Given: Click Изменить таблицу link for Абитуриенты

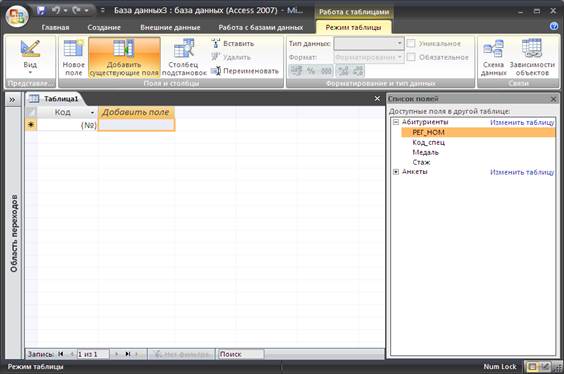Looking at the screenshot, I should tap(522, 123).
